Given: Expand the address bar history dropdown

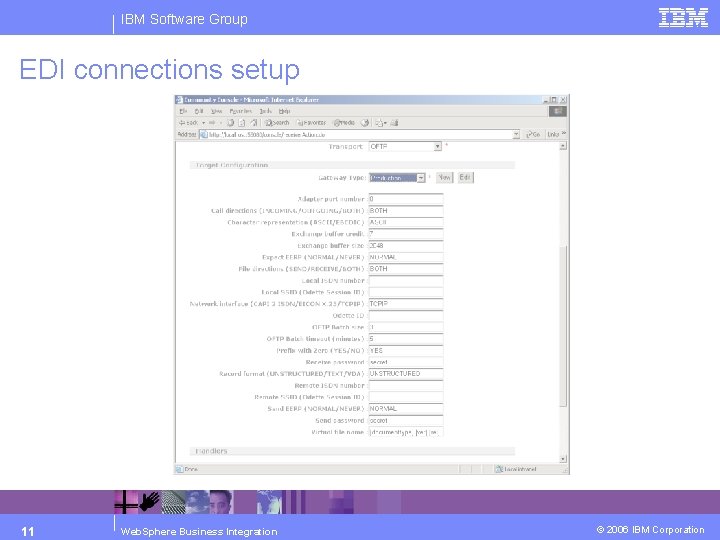Looking at the screenshot, I should [516, 135].
